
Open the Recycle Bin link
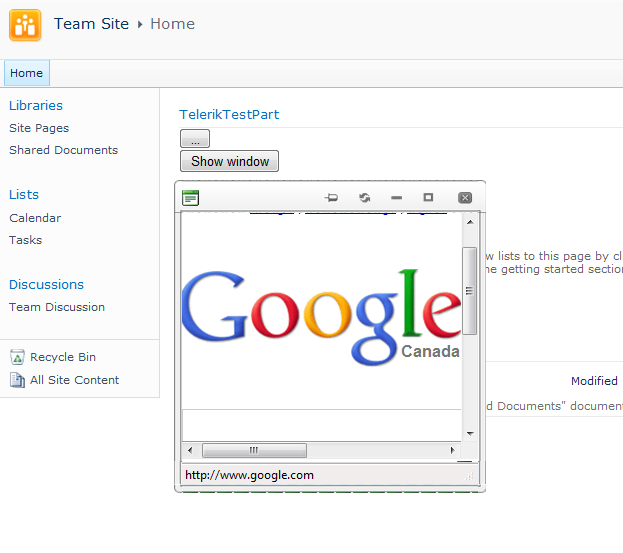pyautogui.click(x=63, y=357)
